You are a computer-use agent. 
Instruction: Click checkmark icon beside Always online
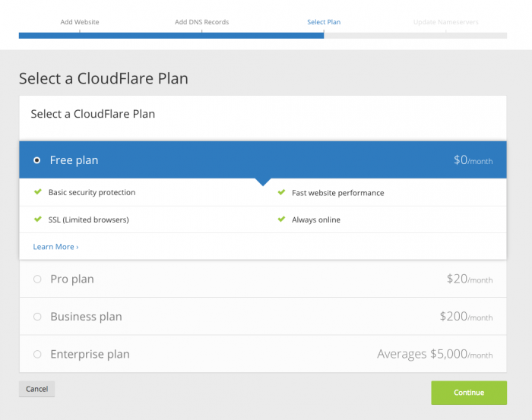pyautogui.click(x=282, y=219)
